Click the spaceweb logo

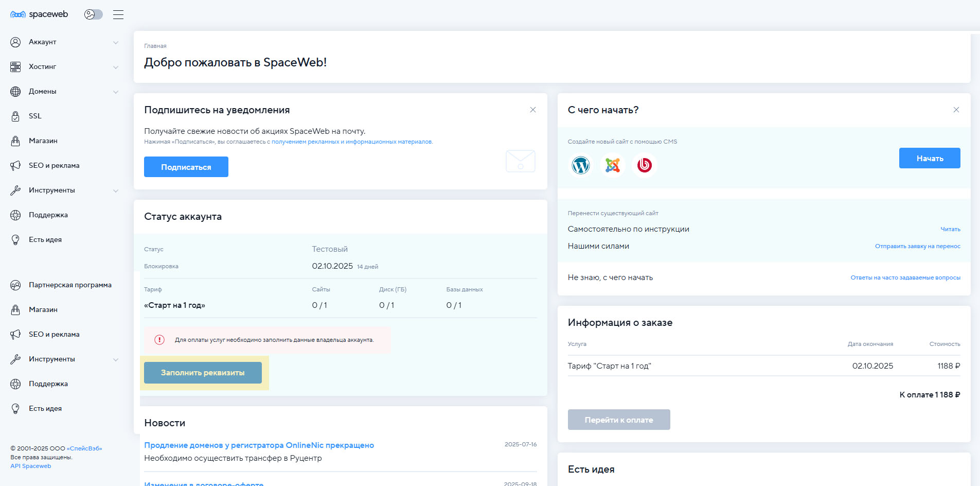pos(39,14)
